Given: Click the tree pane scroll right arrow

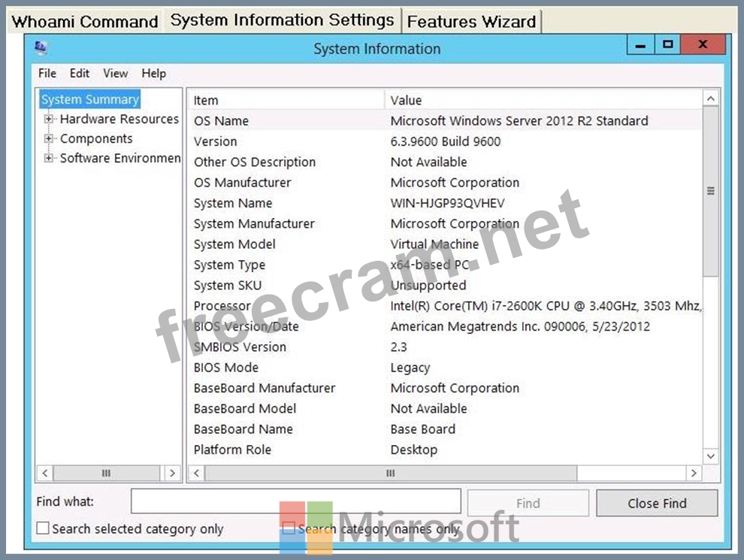Looking at the screenshot, I should click(x=172, y=473).
